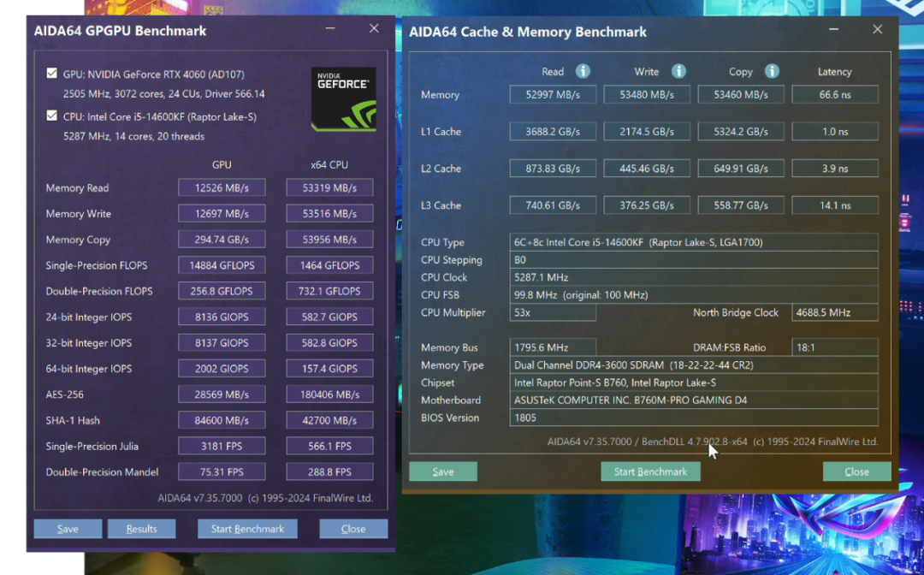This screenshot has width=924, height=575.
Task: Click the Read info icon
Action: (x=583, y=71)
